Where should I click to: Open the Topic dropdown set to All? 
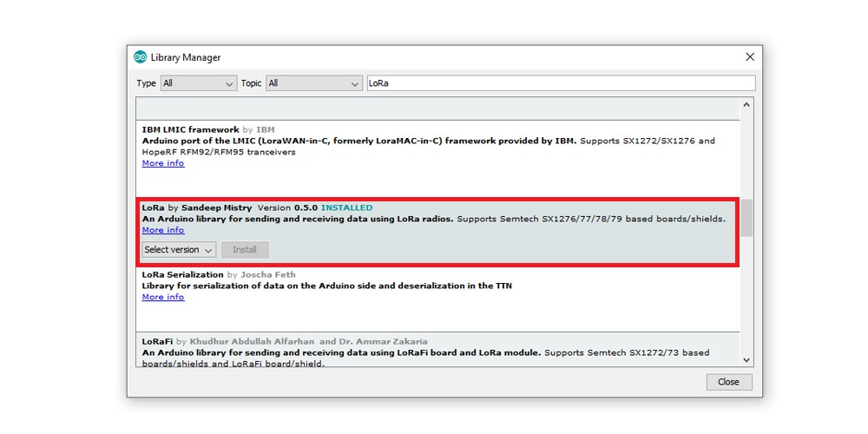point(314,83)
